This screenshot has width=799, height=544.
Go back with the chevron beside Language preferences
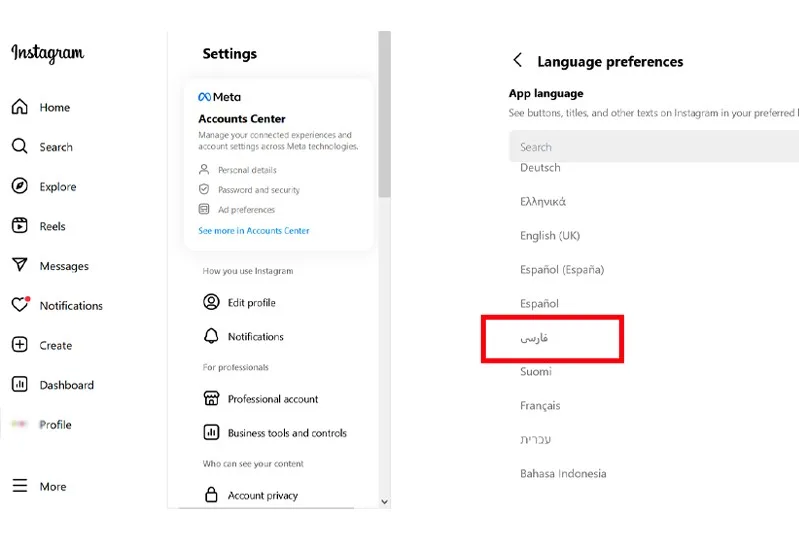(x=517, y=60)
